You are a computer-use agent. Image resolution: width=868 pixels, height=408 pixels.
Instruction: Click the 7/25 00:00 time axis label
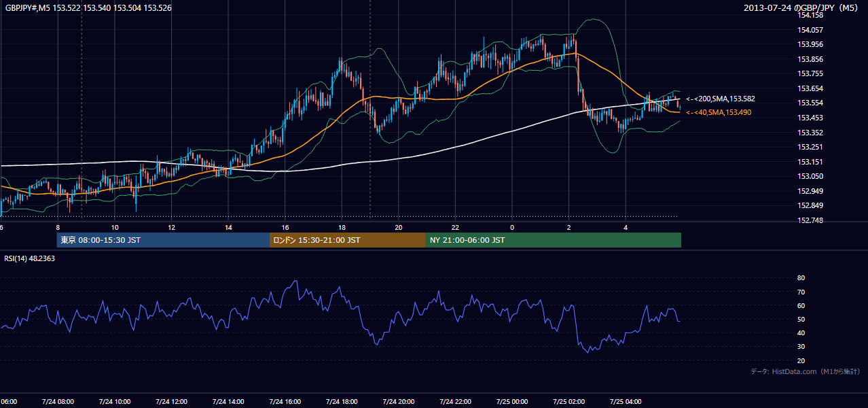pos(512,401)
